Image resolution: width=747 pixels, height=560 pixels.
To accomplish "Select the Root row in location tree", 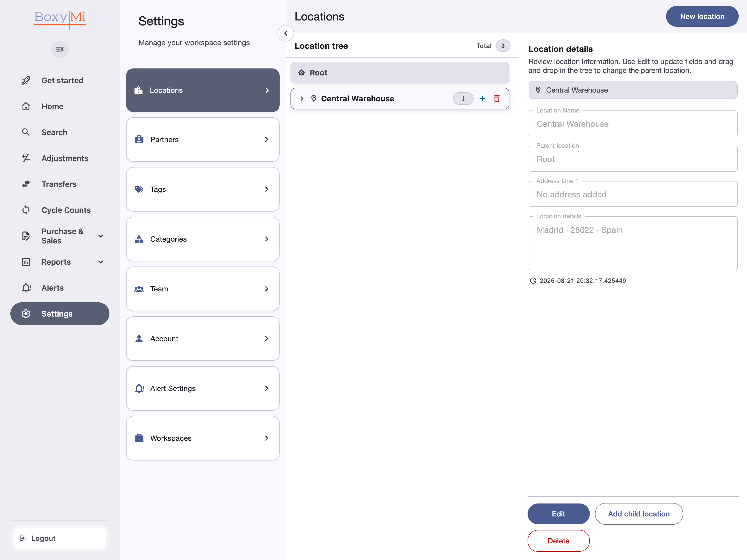I will 400,73.
